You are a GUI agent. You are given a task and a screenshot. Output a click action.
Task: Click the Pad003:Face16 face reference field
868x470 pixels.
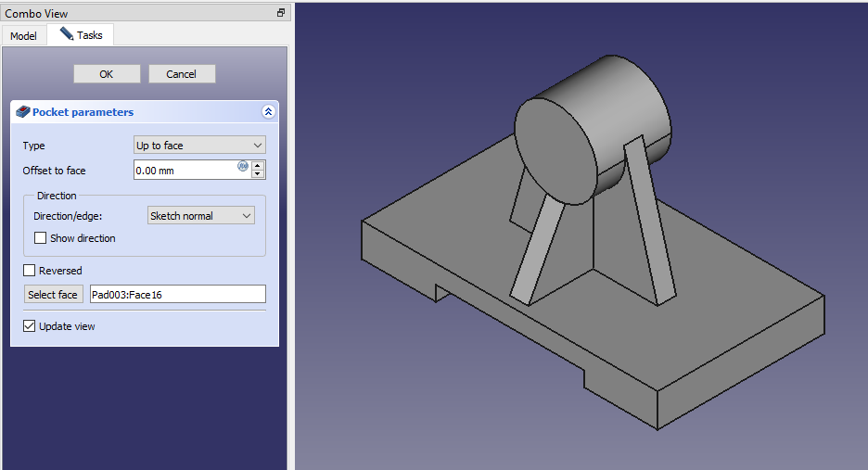pos(176,295)
